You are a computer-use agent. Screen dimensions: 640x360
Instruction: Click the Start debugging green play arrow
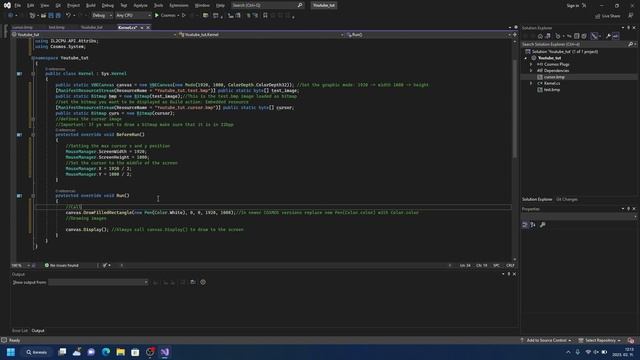tap(157, 16)
